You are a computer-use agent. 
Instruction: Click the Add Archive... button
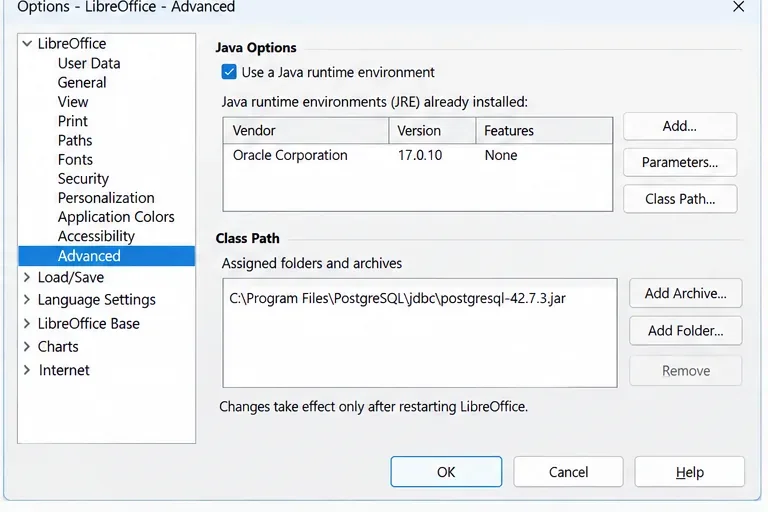click(x=686, y=293)
